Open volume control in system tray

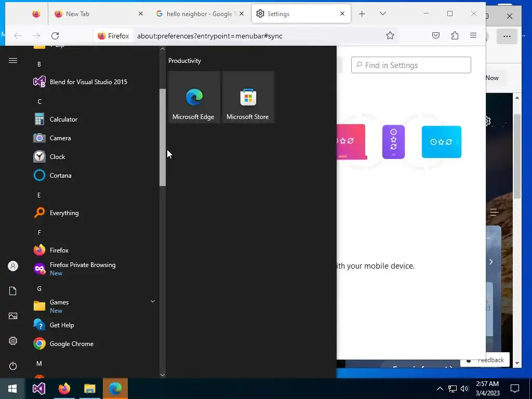(x=464, y=389)
